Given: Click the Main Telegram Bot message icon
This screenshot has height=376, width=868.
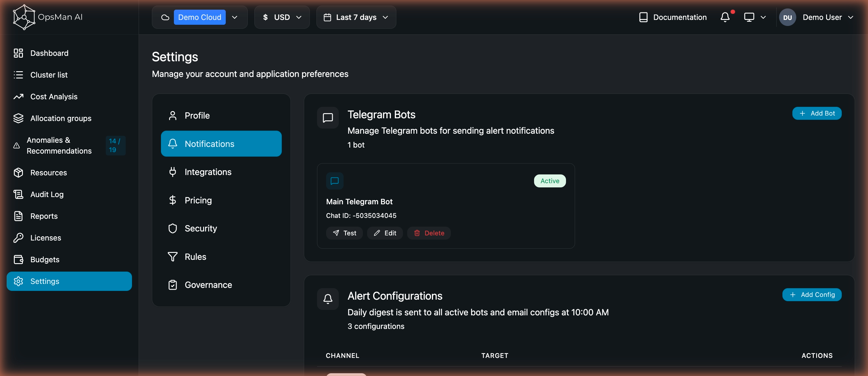Looking at the screenshot, I should 335,181.
